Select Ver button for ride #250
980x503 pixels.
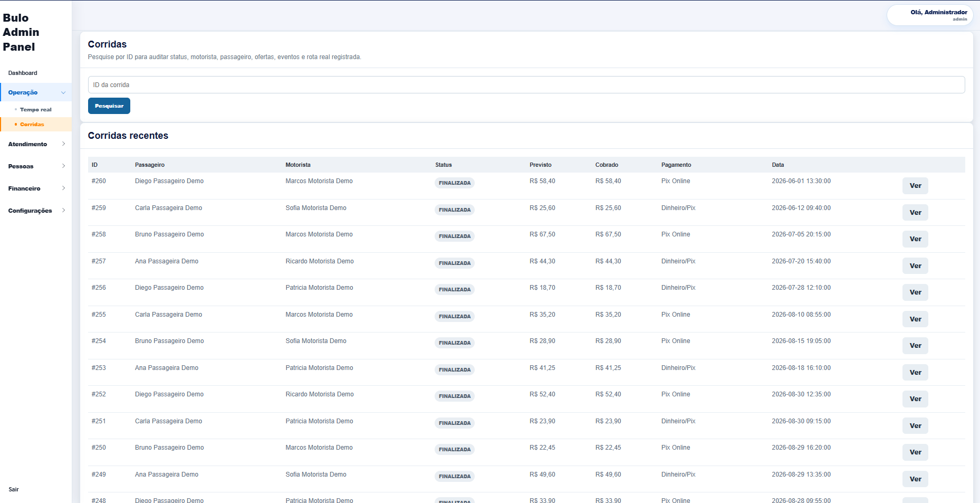point(915,452)
